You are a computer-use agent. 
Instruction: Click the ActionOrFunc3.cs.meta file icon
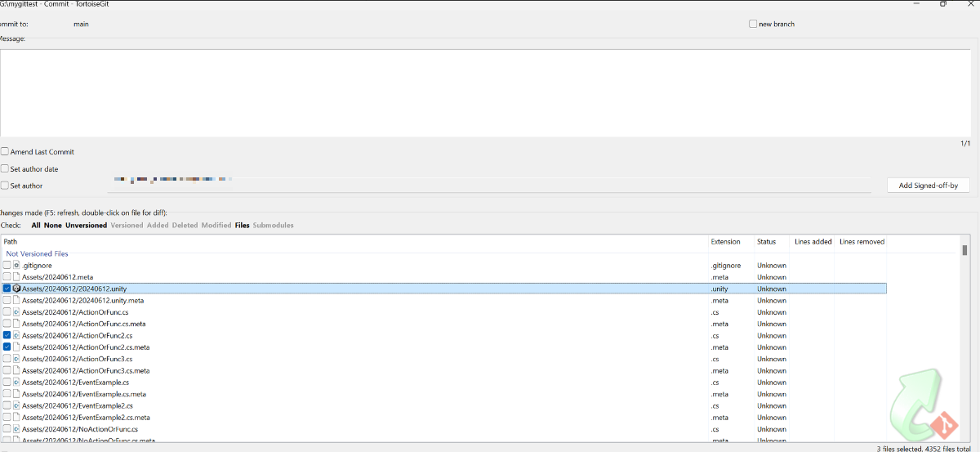(x=16, y=371)
